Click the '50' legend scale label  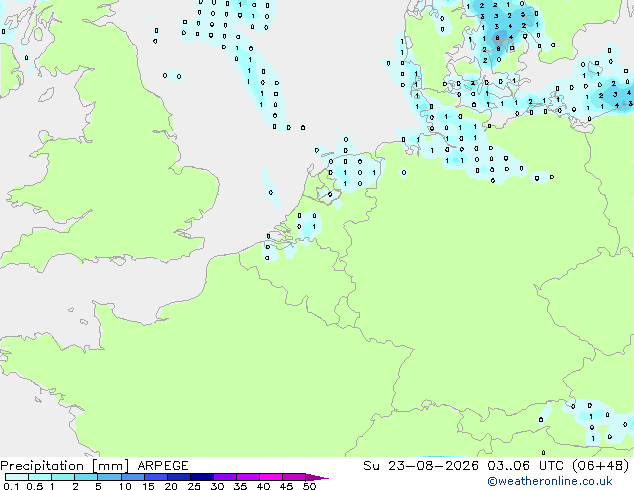point(309,486)
